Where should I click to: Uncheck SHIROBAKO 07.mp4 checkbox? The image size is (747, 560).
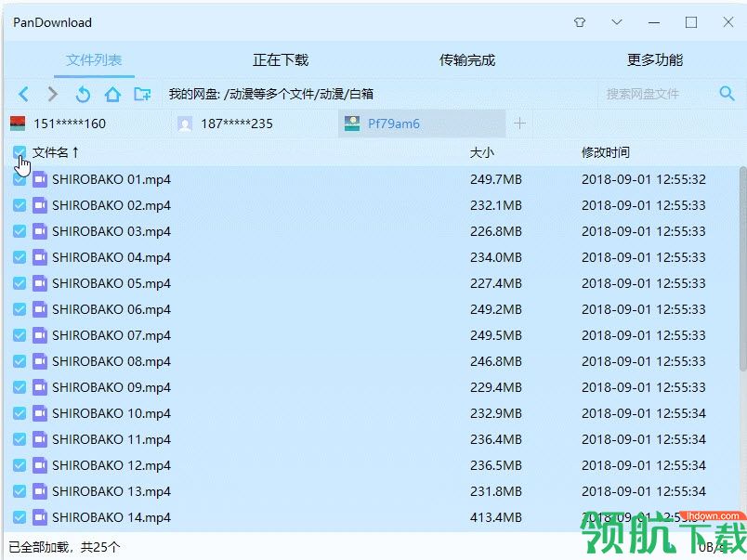point(20,335)
